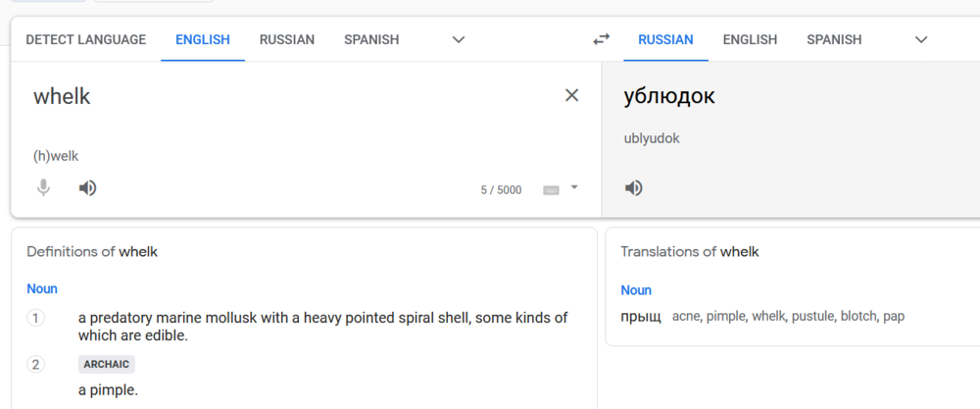Choose Spanish as the source language
Image resolution: width=980 pixels, height=409 pixels.
371,40
